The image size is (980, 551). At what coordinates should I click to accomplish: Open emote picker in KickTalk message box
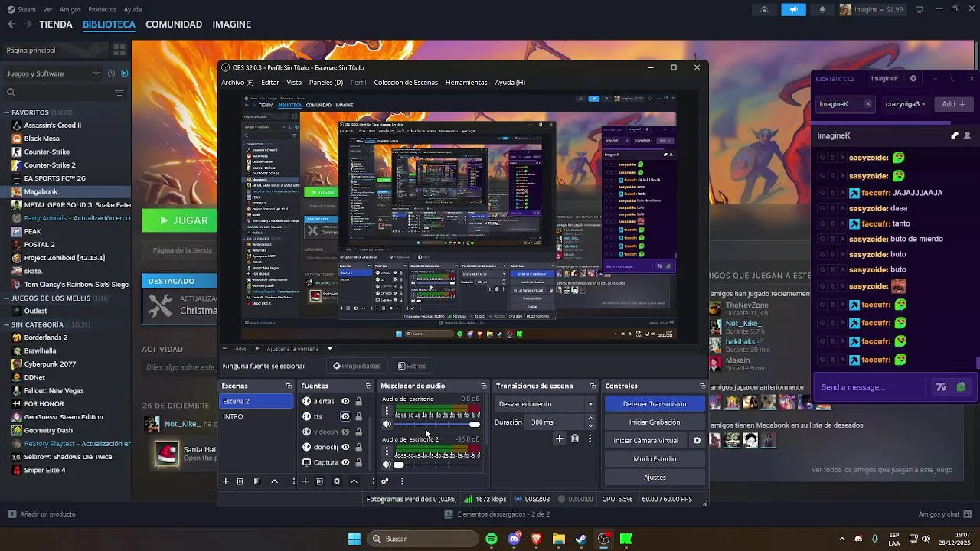tap(962, 387)
